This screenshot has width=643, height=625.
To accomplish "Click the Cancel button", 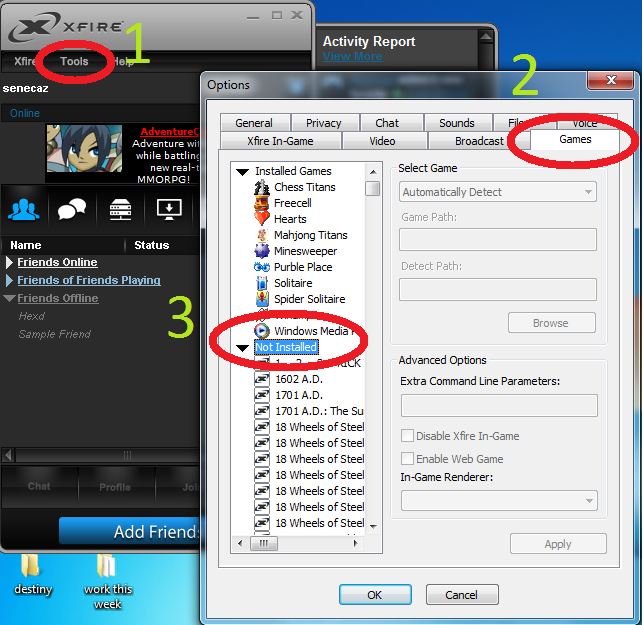I will [x=462, y=595].
